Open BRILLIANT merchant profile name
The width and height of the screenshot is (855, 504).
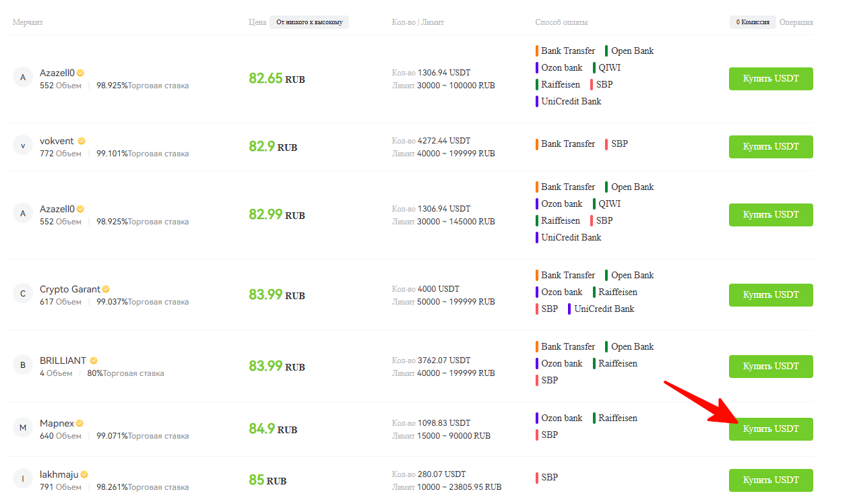pos(63,360)
